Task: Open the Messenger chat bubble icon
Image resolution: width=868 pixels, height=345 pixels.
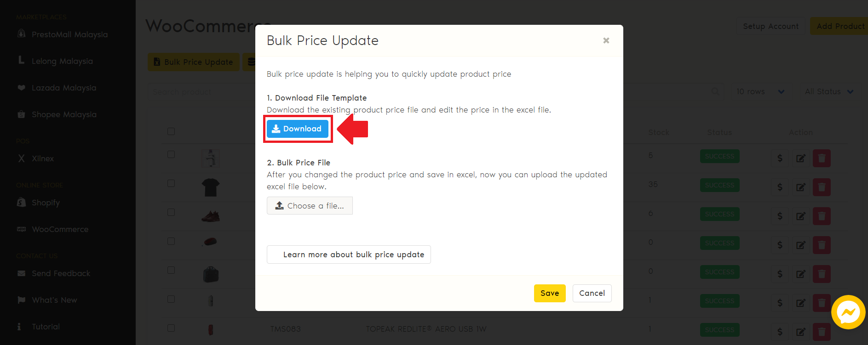Action: [x=848, y=312]
